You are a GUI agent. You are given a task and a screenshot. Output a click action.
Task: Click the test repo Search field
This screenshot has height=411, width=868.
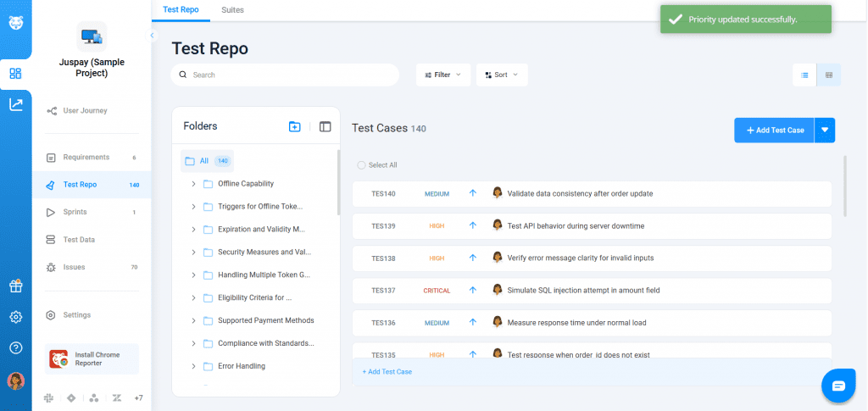tap(288, 75)
